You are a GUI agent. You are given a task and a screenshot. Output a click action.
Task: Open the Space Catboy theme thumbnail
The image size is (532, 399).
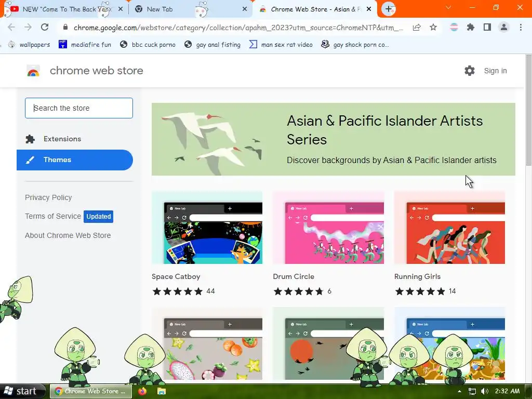(207, 228)
